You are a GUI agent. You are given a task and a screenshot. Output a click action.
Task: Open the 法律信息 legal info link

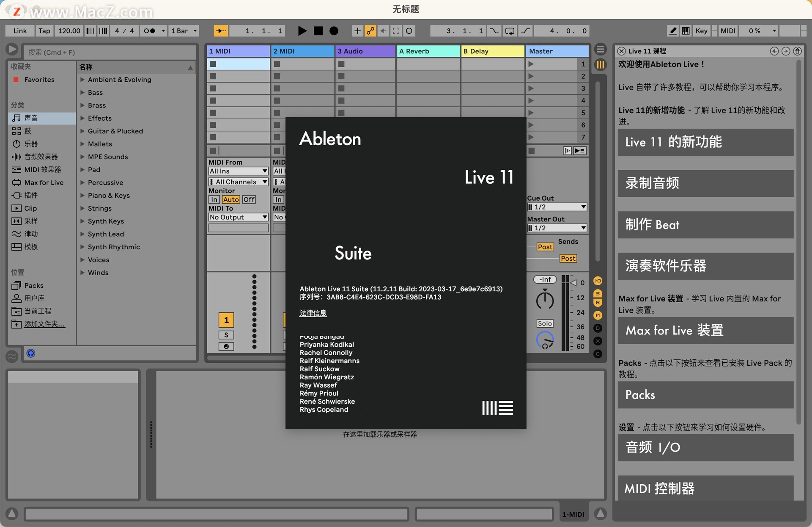point(313,313)
